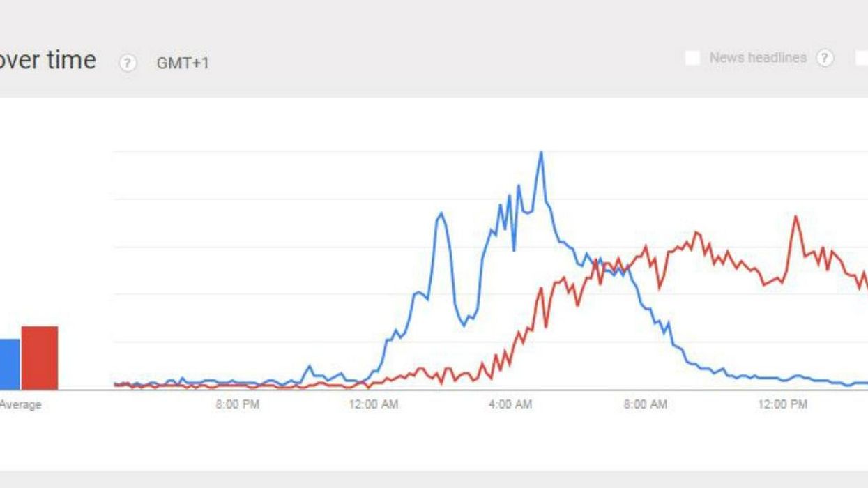
Task: Click the 8:00 PM axis label
Action: click(x=237, y=404)
